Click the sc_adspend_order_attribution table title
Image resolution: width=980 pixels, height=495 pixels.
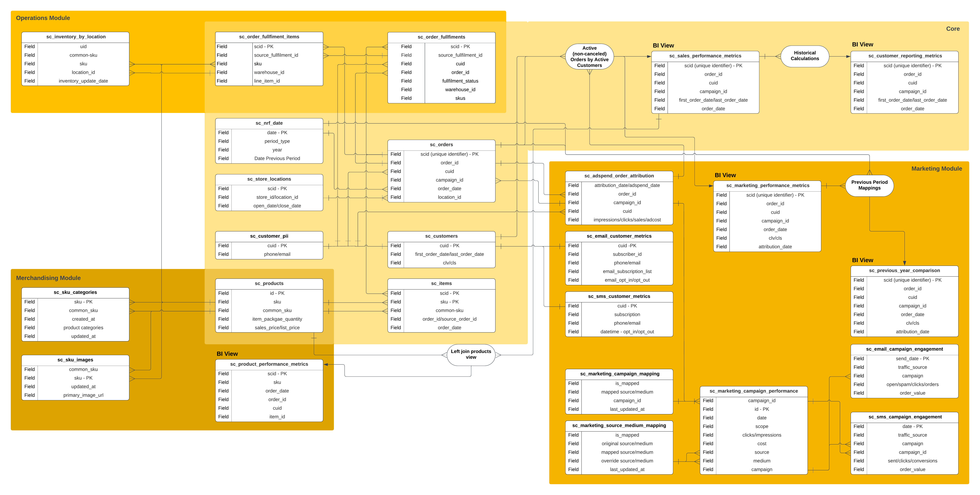coord(619,176)
